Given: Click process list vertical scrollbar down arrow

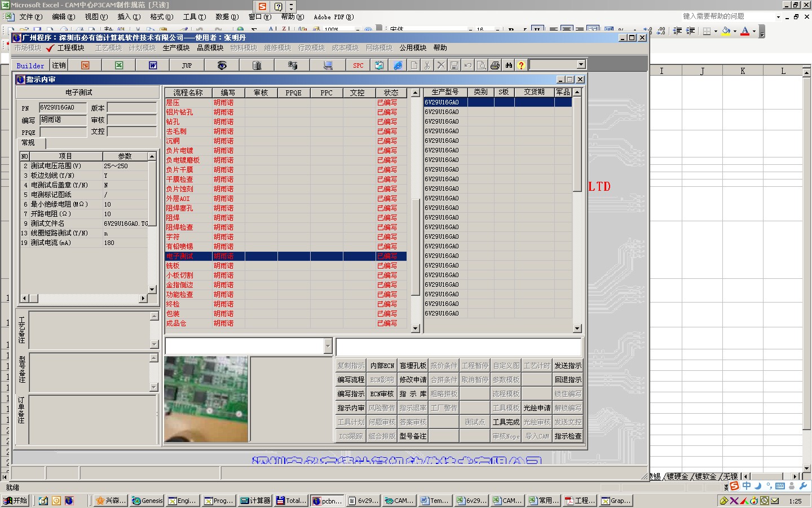Looking at the screenshot, I should 416,329.
